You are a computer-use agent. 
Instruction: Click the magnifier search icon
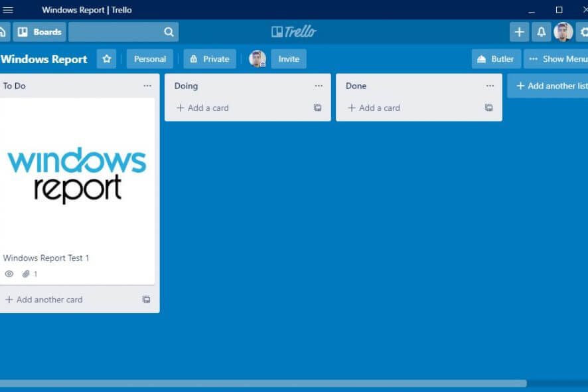169,32
